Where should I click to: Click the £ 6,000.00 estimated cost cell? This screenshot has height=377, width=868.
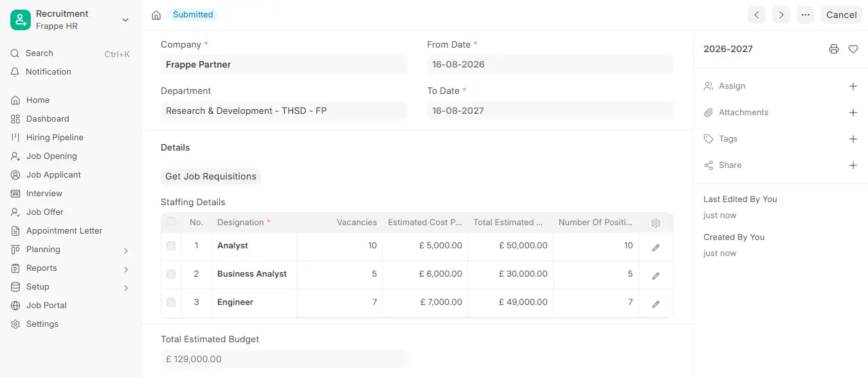[425, 274]
